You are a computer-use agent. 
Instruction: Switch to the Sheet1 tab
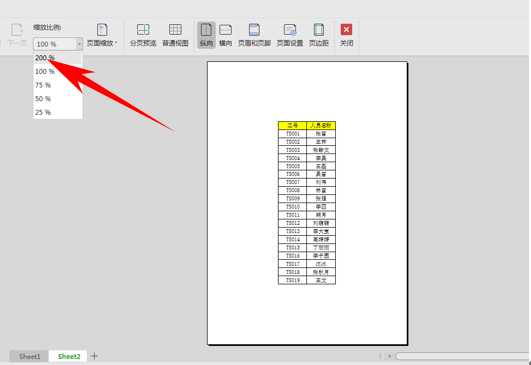29,357
